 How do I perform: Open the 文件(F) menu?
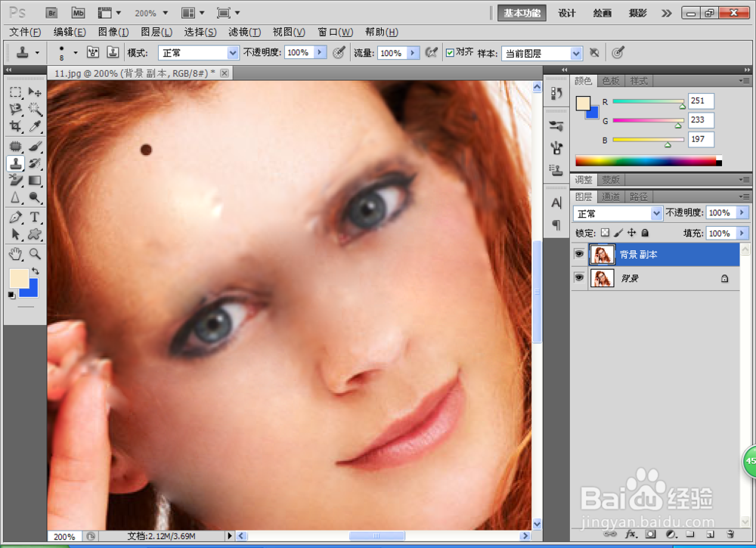(25, 32)
